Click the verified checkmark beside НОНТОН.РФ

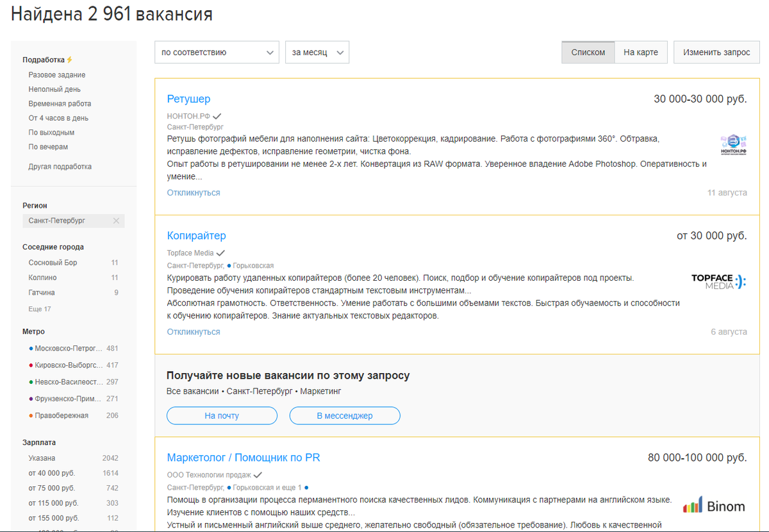click(218, 116)
